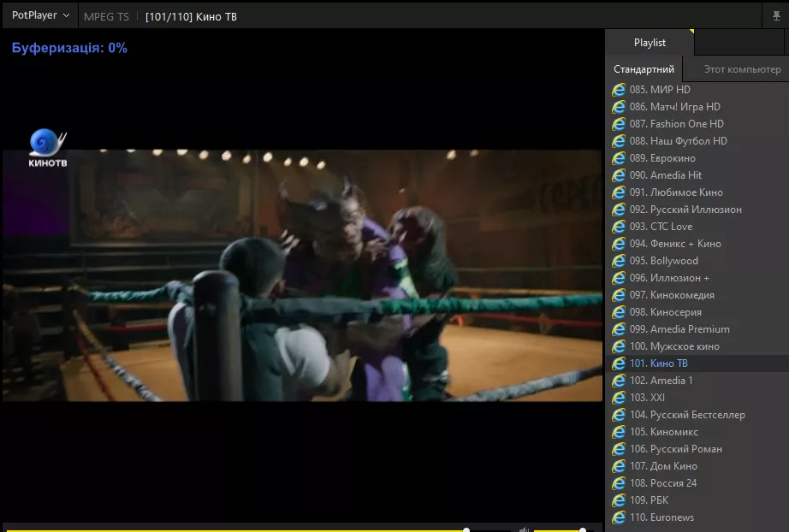Screen dimensions: 789x532
Task: Click the icon beside 086. Матч! Игра HD
Action: click(x=619, y=107)
